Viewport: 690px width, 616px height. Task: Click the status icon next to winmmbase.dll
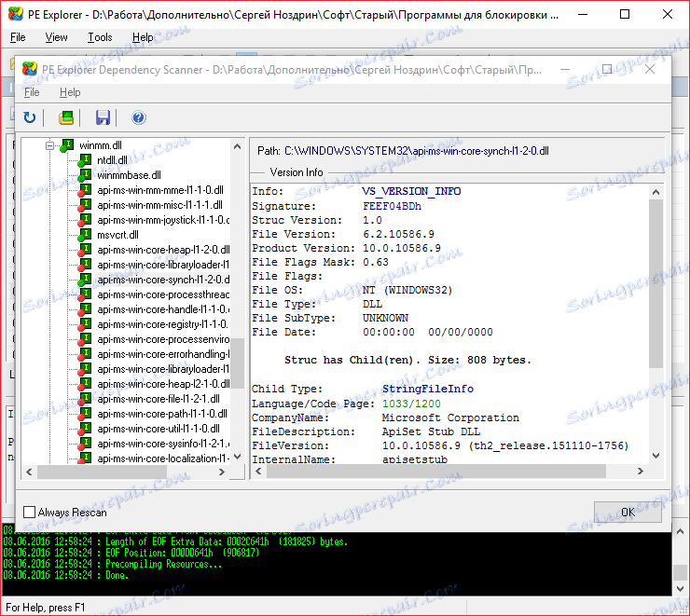pyautogui.click(x=85, y=175)
